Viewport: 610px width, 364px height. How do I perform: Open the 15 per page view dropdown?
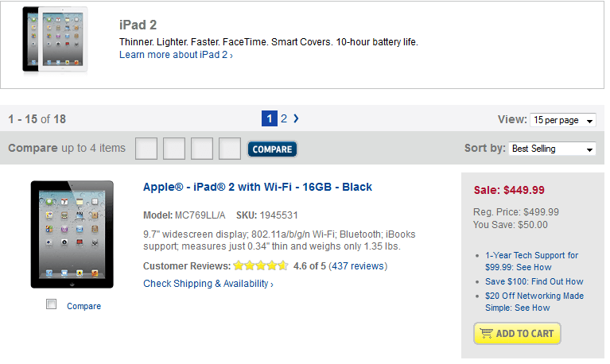pos(563,120)
